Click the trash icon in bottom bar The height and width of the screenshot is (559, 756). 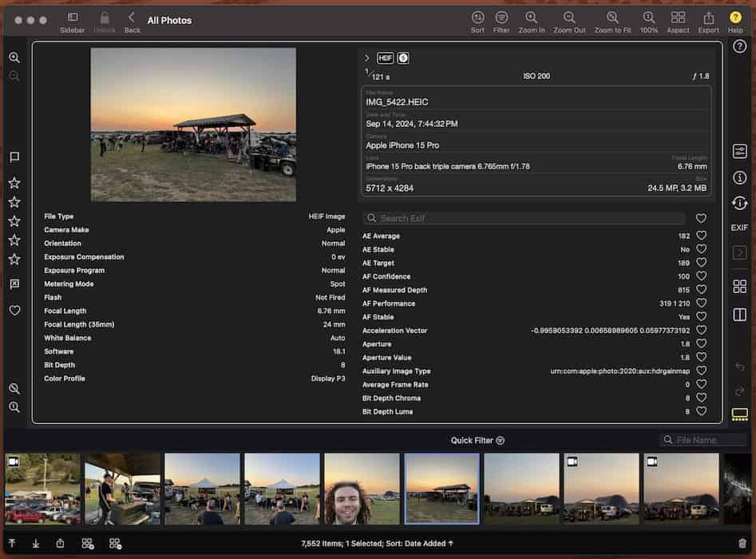point(742,544)
